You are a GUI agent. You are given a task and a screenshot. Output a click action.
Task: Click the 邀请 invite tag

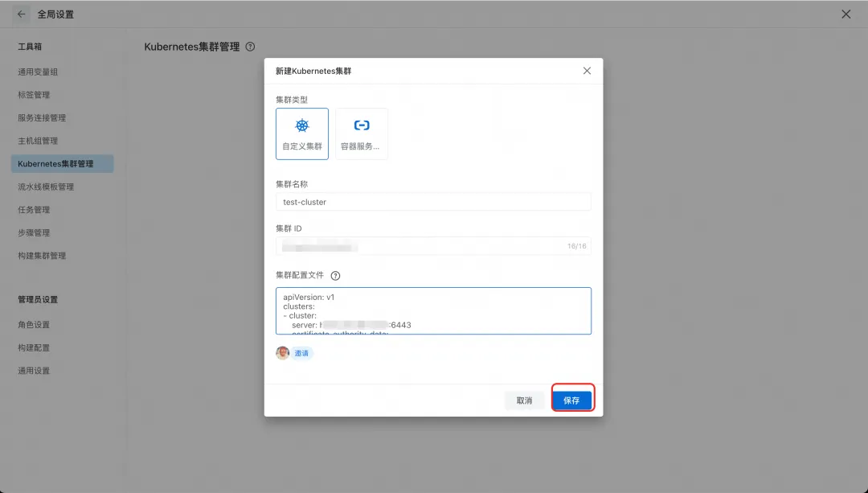(x=301, y=353)
